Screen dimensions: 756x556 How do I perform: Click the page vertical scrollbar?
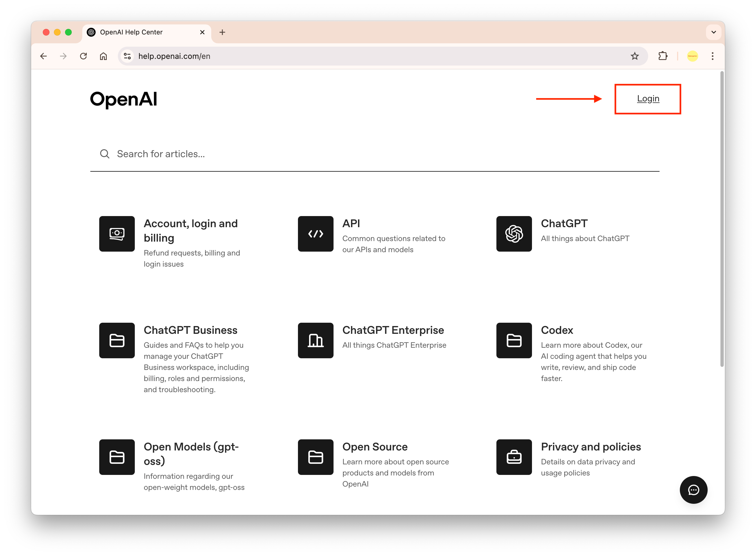point(721,219)
